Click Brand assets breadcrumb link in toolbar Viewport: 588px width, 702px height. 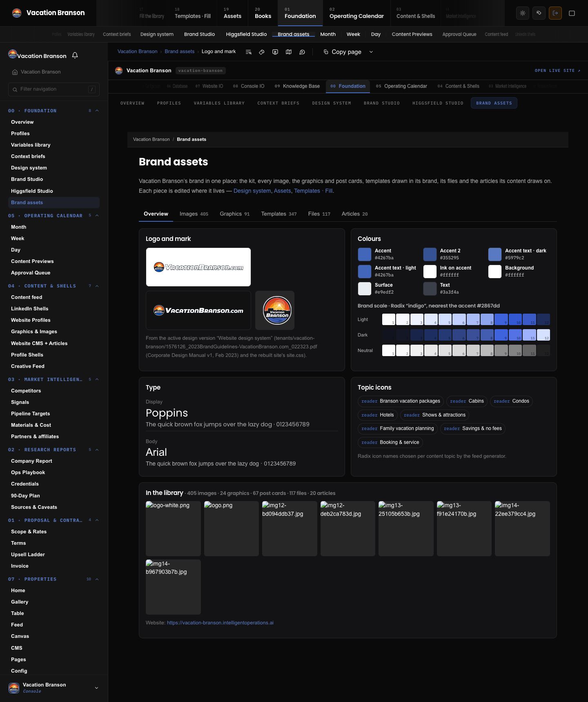click(179, 51)
